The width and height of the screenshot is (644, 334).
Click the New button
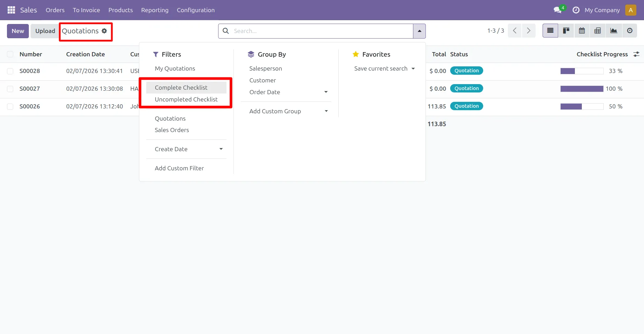[18, 31]
